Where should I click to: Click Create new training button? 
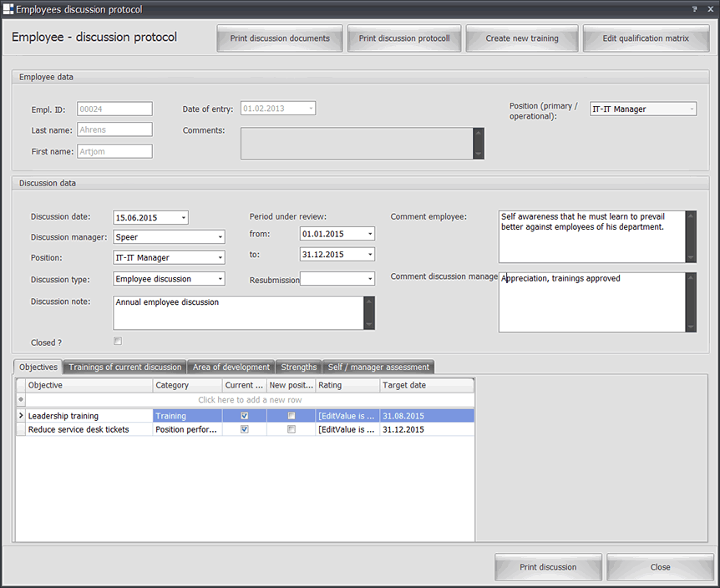(522, 38)
